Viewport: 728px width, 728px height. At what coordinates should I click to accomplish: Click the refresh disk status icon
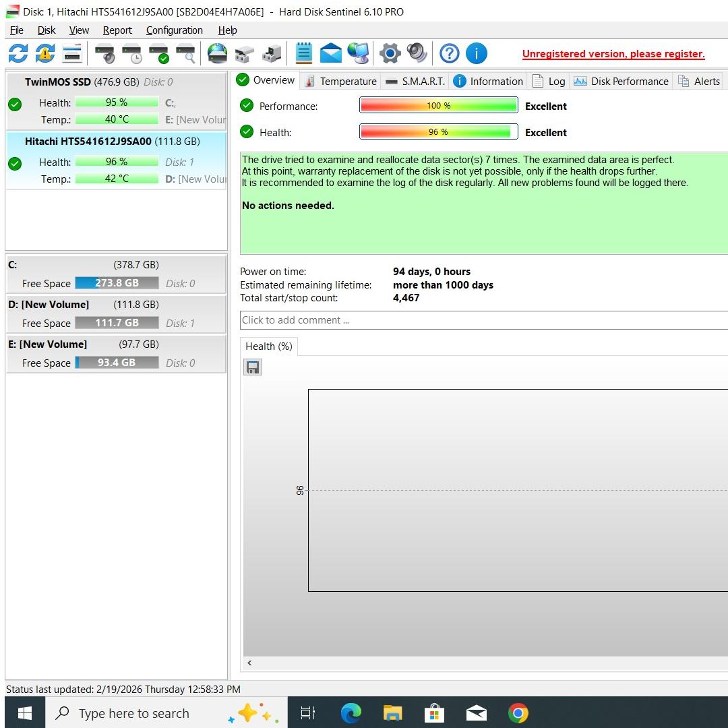18,53
